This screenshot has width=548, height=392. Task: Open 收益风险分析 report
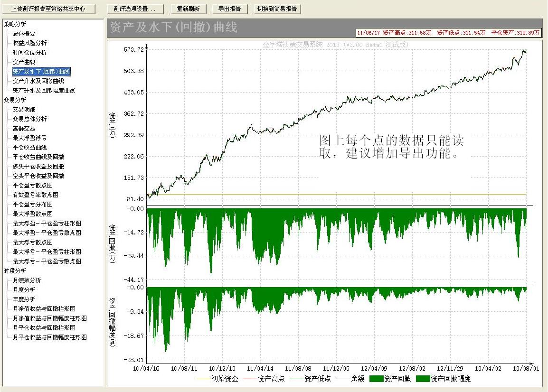pyautogui.click(x=29, y=43)
